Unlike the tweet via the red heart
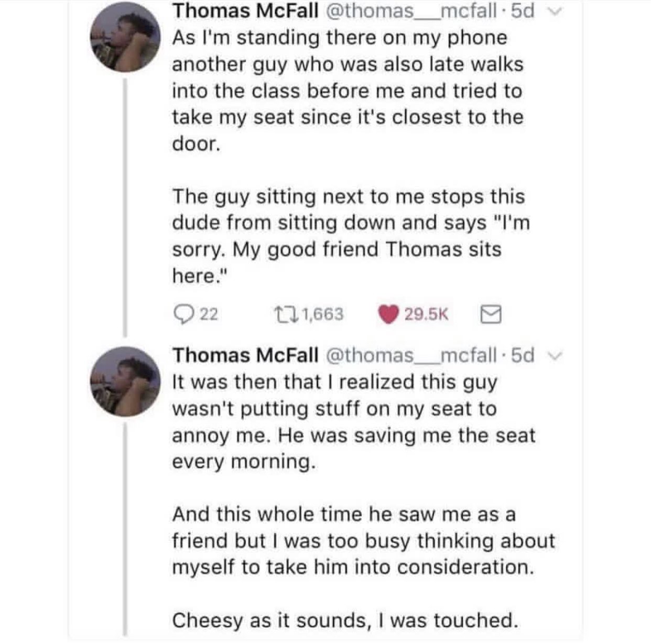 point(388,314)
